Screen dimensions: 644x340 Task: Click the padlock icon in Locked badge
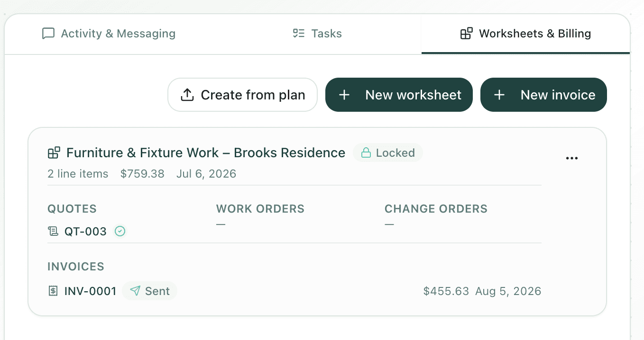pyautogui.click(x=366, y=153)
